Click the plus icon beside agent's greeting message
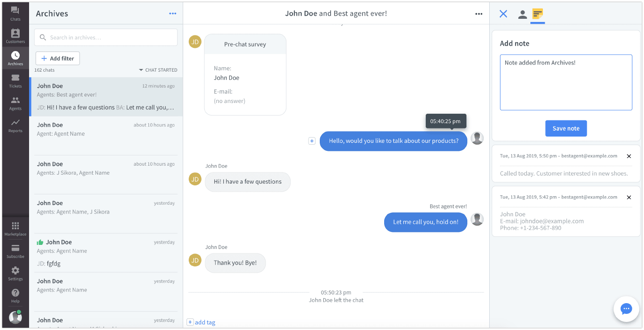The height and width of the screenshot is (330, 644). (x=312, y=141)
